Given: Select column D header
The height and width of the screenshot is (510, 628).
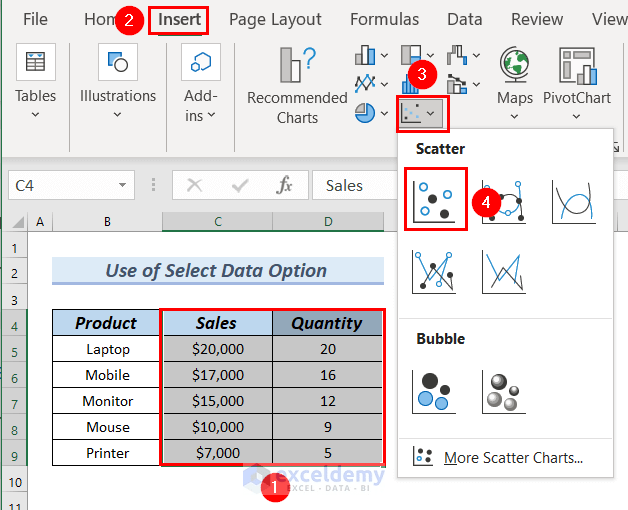Looking at the screenshot, I should point(328,222).
